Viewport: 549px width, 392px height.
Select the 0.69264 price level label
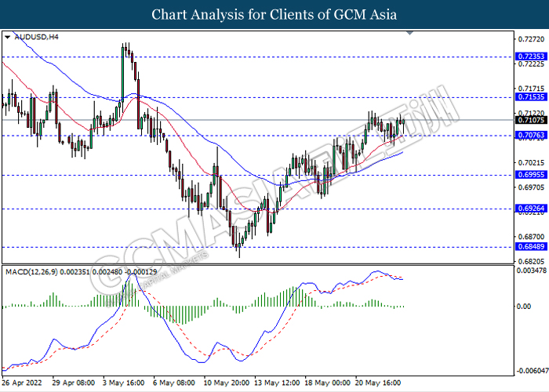point(531,209)
